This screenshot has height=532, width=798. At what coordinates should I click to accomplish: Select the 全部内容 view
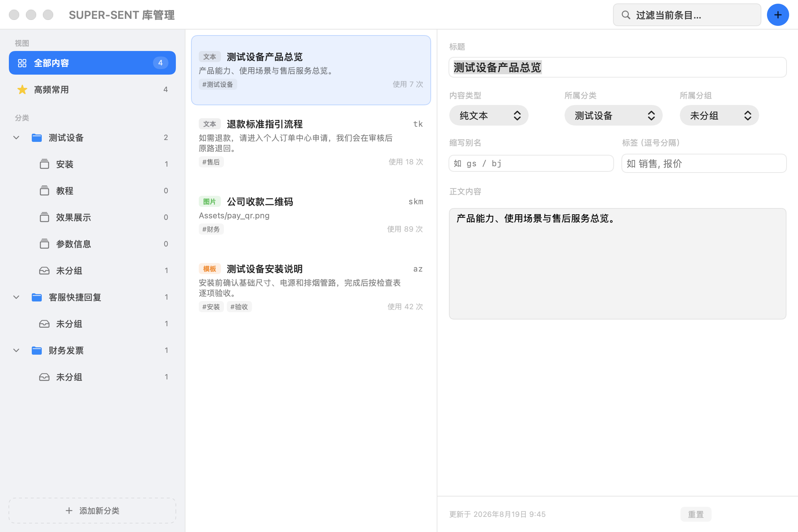pos(92,63)
